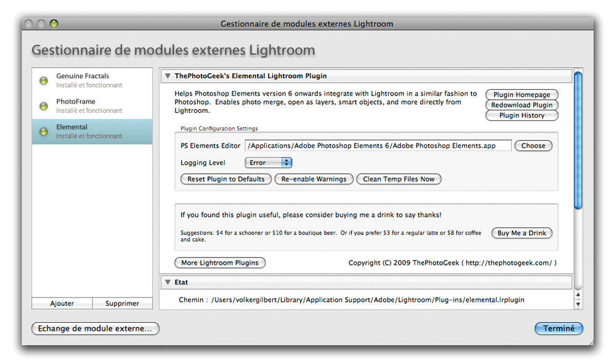Viewport: 616px width, 364px height.
Task: Click Redownload Plugin button
Action: click(x=522, y=105)
